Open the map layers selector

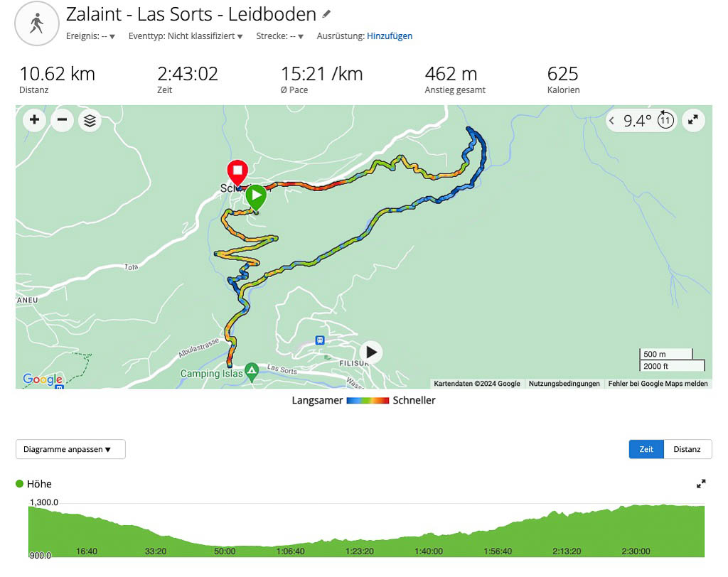(x=90, y=121)
